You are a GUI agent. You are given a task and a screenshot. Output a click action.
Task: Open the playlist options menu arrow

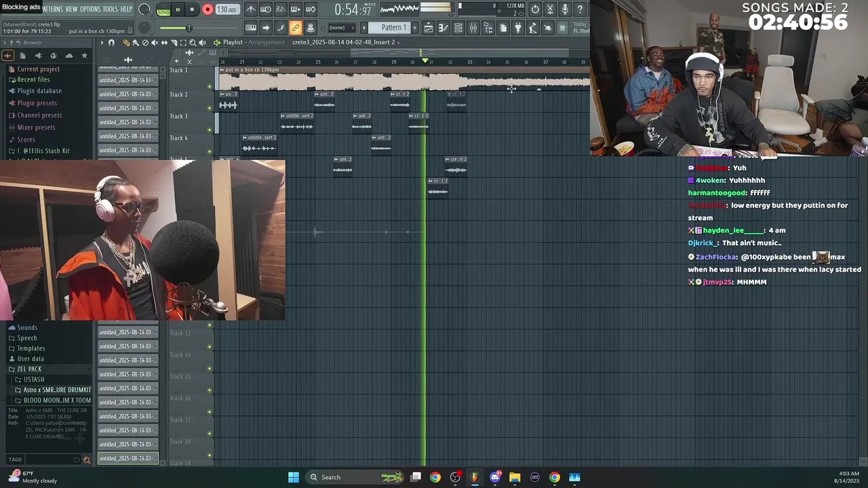tap(102, 43)
